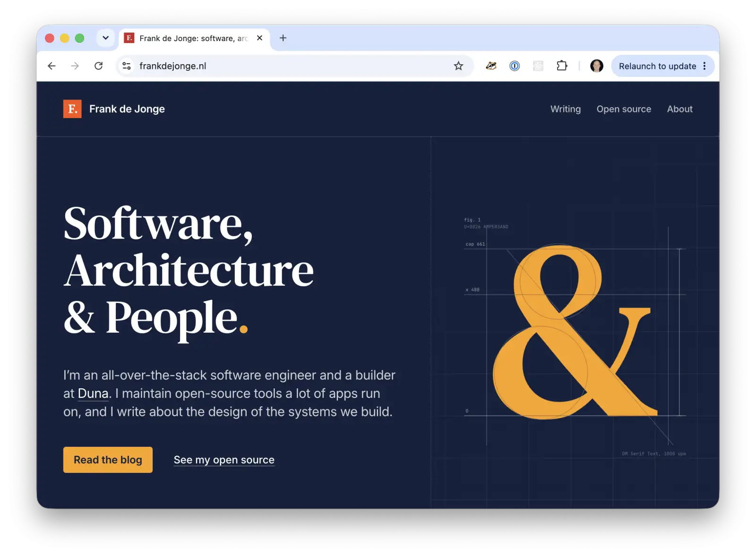Expand the tab search dropdown chevron
The height and width of the screenshot is (557, 756).
click(x=106, y=38)
